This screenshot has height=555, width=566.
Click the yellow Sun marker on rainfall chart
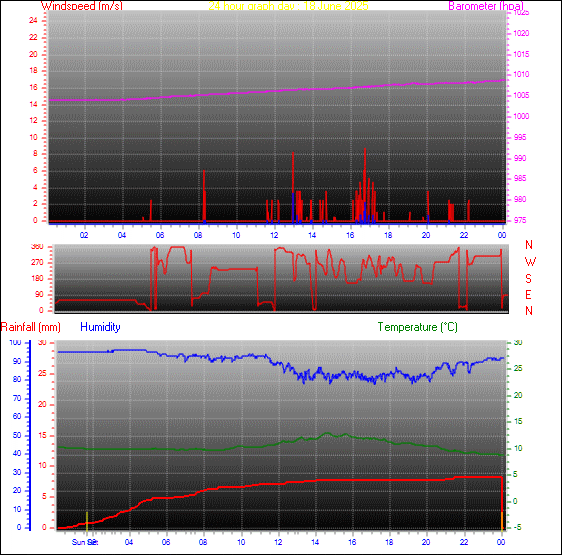[87, 521]
